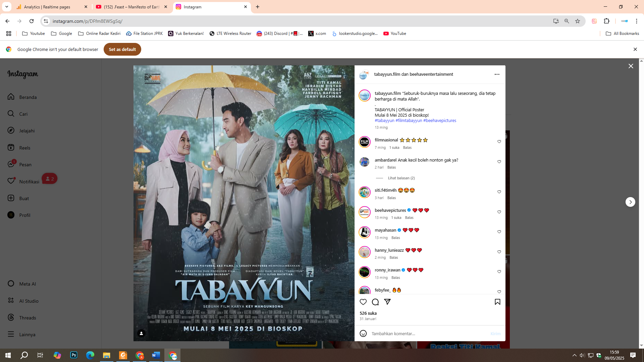Open post options three-dot menu
644x362 pixels.
[x=497, y=74]
